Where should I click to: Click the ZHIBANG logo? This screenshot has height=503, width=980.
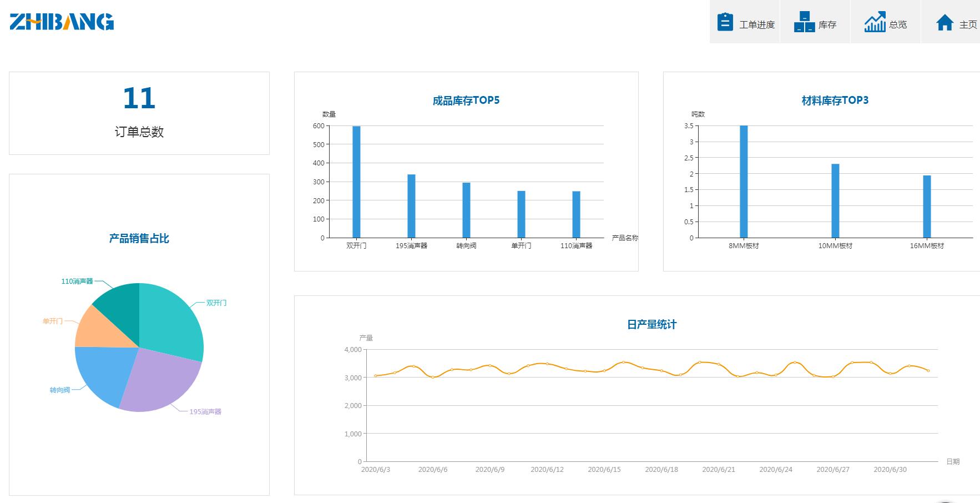[62, 22]
